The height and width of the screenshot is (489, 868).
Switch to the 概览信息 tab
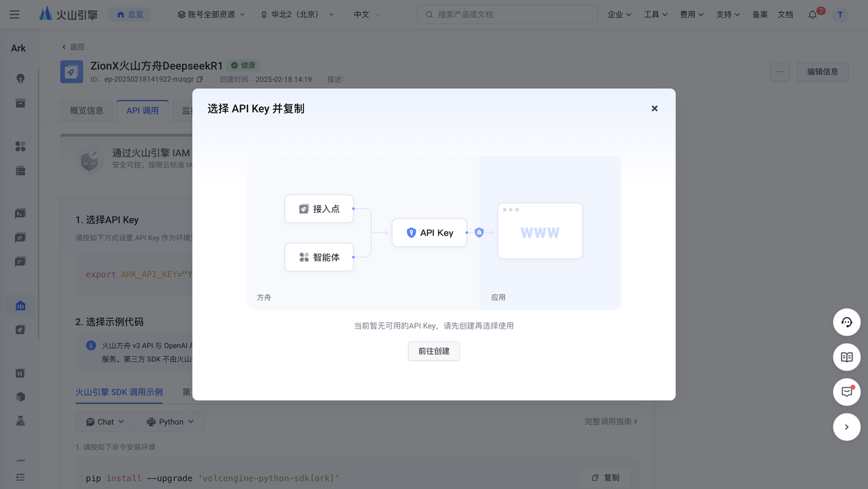point(87,111)
